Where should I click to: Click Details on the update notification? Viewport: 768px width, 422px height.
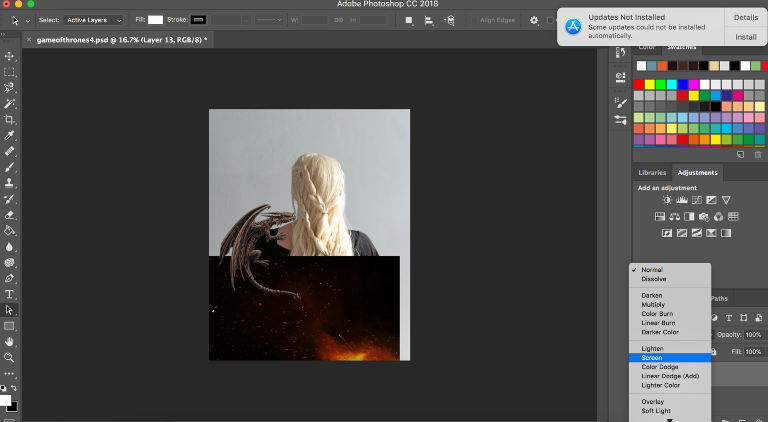click(x=745, y=17)
